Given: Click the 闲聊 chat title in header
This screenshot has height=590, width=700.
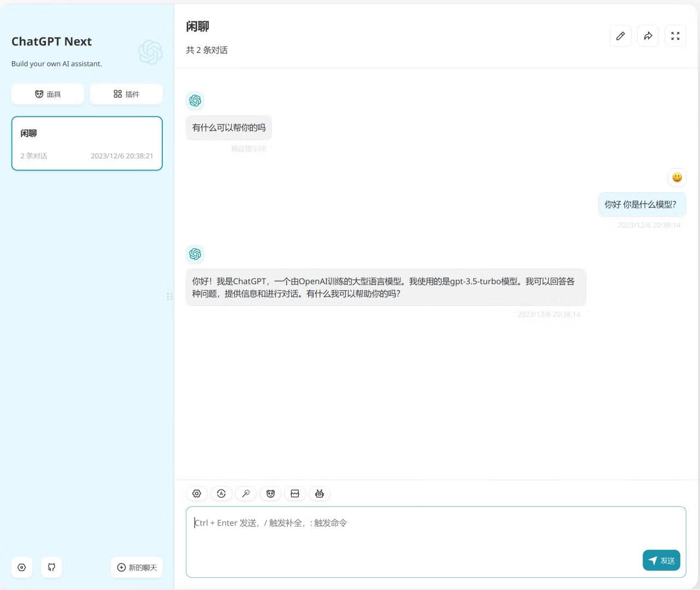Looking at the screenshot, I should (197, 26).
